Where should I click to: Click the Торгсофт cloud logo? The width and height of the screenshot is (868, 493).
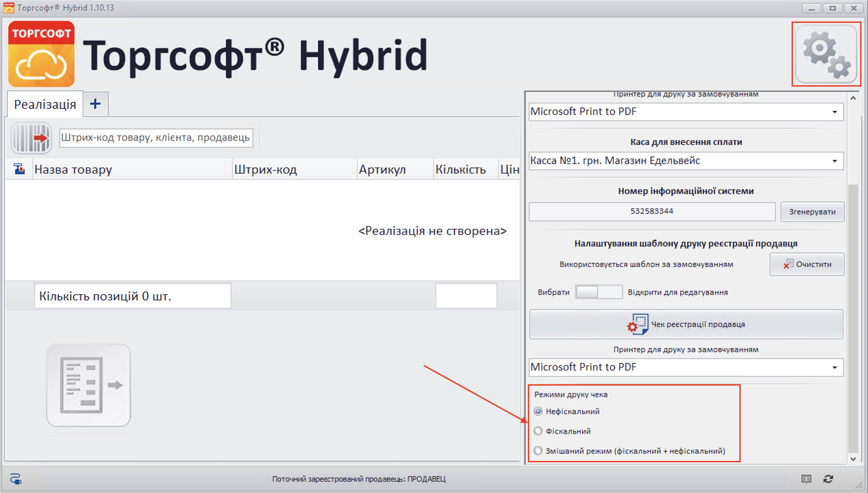coord(41,54)
